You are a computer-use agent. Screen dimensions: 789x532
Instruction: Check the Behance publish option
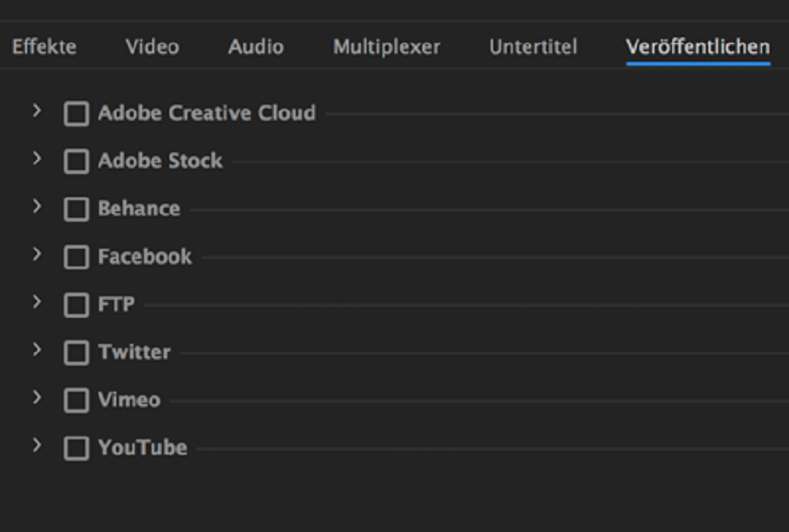point(76,209)
